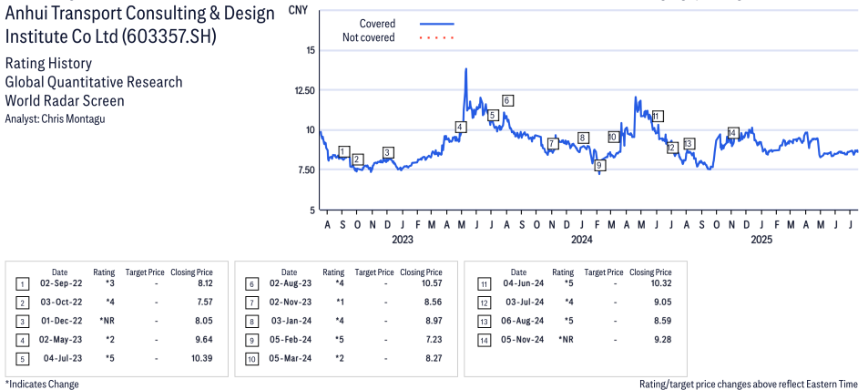868x390 pixels.
Task: Click closing price 10.39
Action: 202,358
